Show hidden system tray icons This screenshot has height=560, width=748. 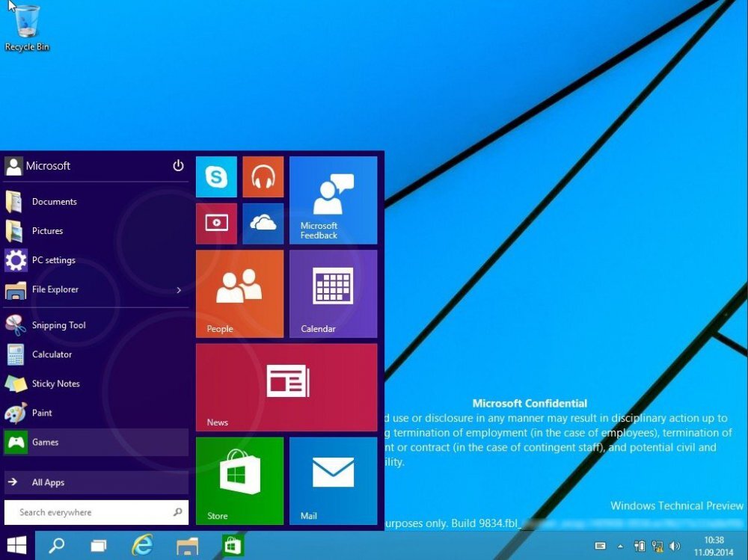[x=619, y=546]
